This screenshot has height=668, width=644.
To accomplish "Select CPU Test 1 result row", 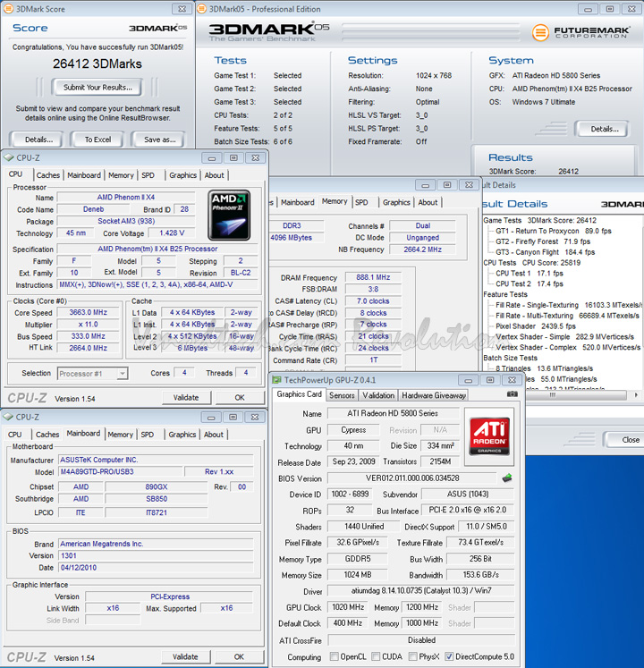I will click(x=529, y=274).
